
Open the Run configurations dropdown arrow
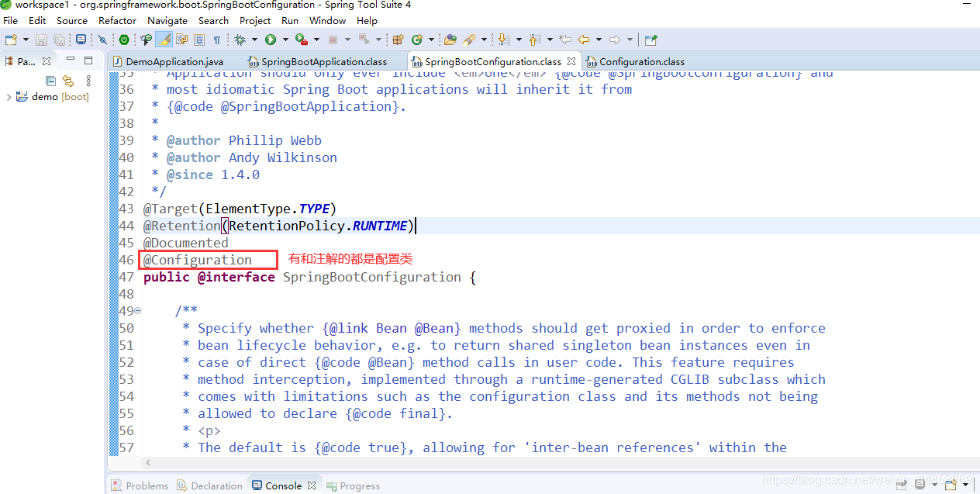coord(285,40)
